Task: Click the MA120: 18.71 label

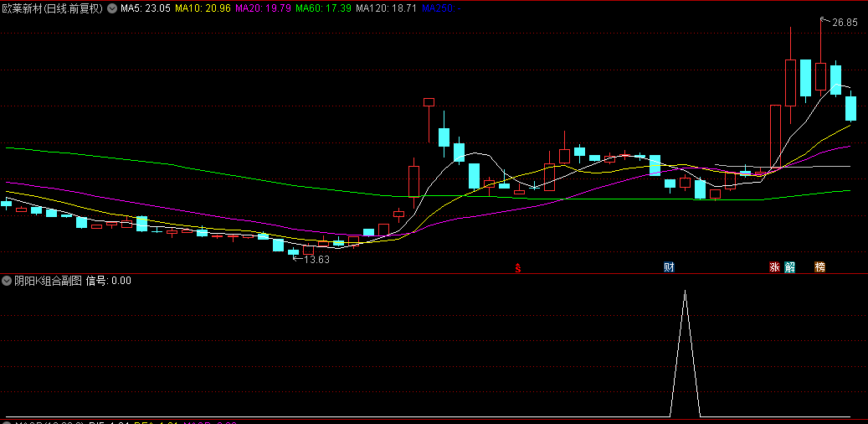Action: pos(387,8)
